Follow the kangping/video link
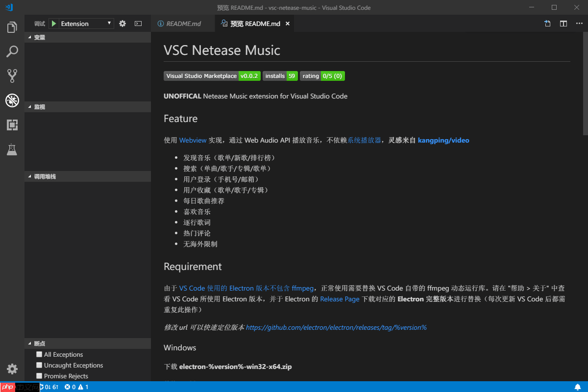Screen dimensions: 588x392 [x=443, y=140]
